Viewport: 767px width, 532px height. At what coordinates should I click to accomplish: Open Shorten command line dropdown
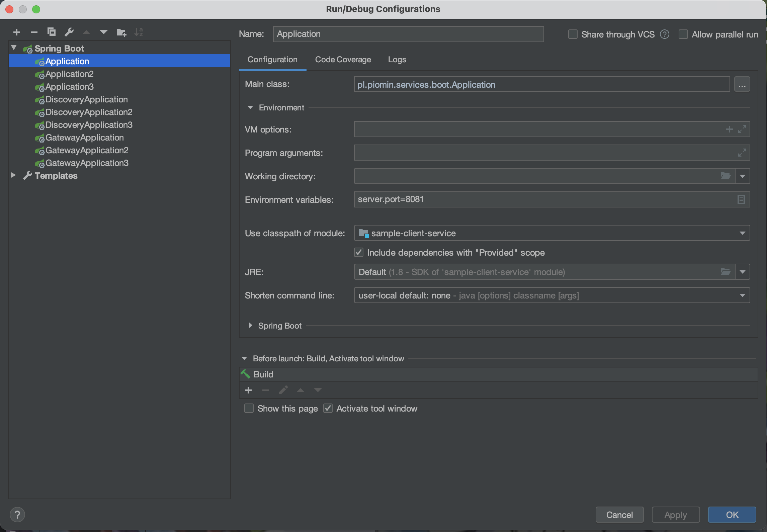coord(742,295)
